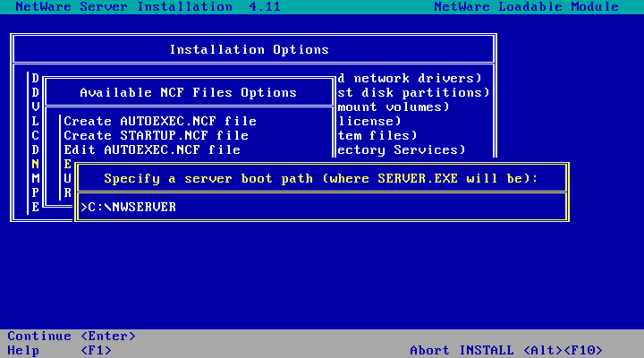Select the 'C' row in Installation Options
This screenshot has height=358, width=644.
click(x=35, y=136)
